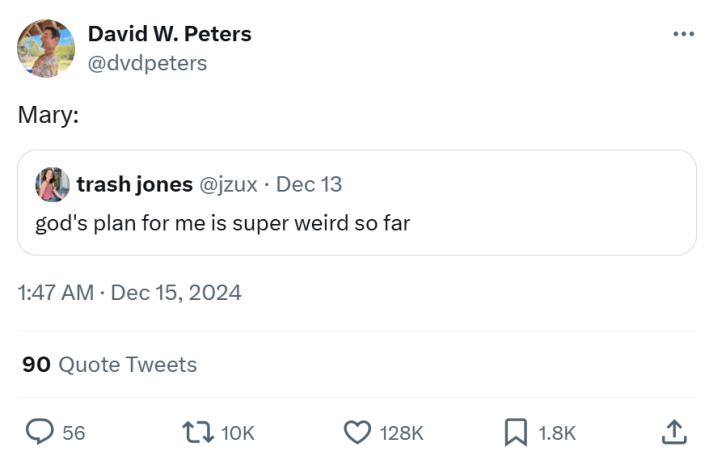
Task: Click the 10K retweet count
Action: [x=237, y=433]
